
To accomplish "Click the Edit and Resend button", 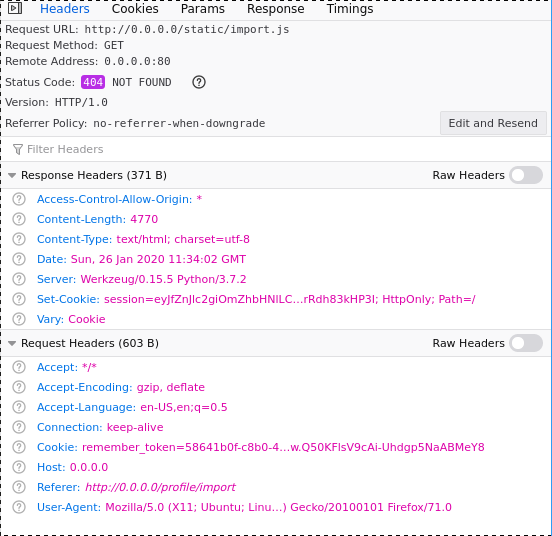I will [x=493, y=123].
